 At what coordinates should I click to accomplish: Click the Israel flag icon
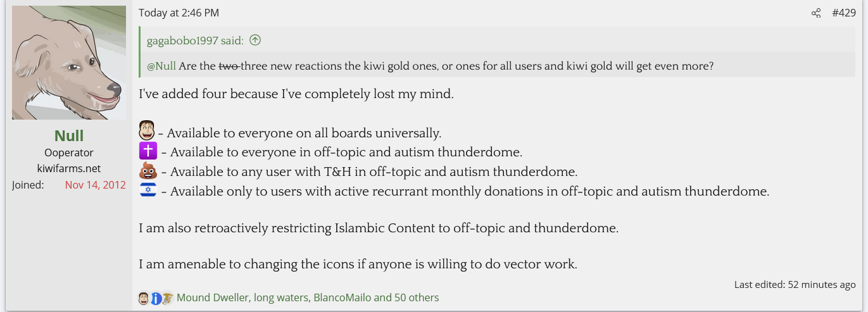click(x=148, y=190)
